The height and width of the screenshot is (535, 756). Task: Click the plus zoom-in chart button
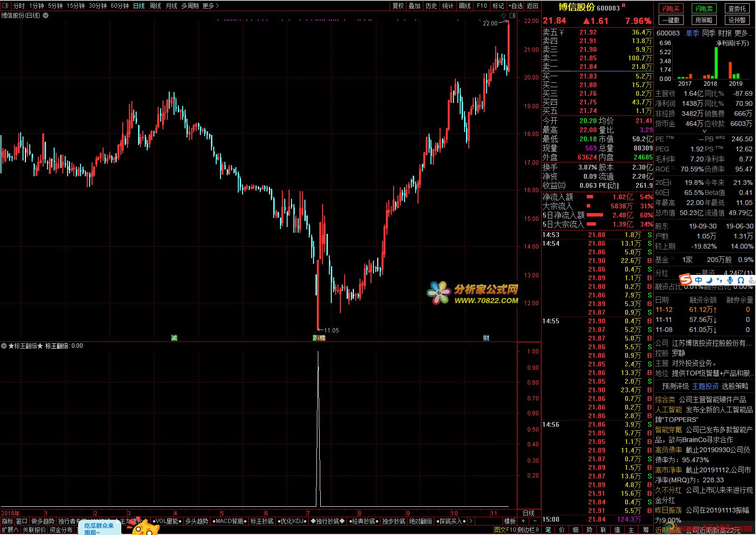click(523, 521)
